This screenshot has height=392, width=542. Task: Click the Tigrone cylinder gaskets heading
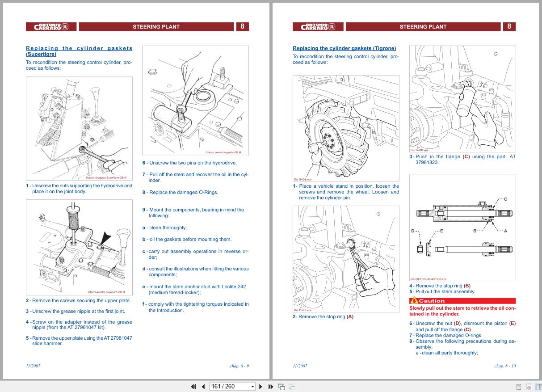[x=344, y=48]
